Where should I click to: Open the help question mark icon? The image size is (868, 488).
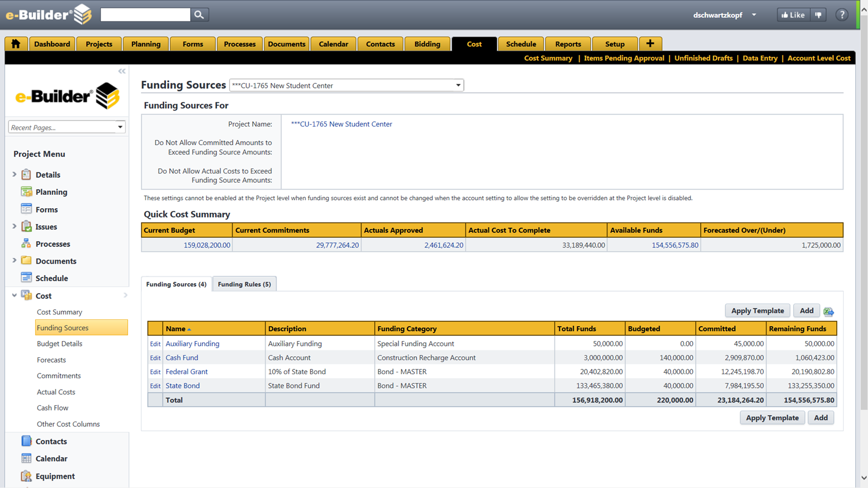pos(842,15)
